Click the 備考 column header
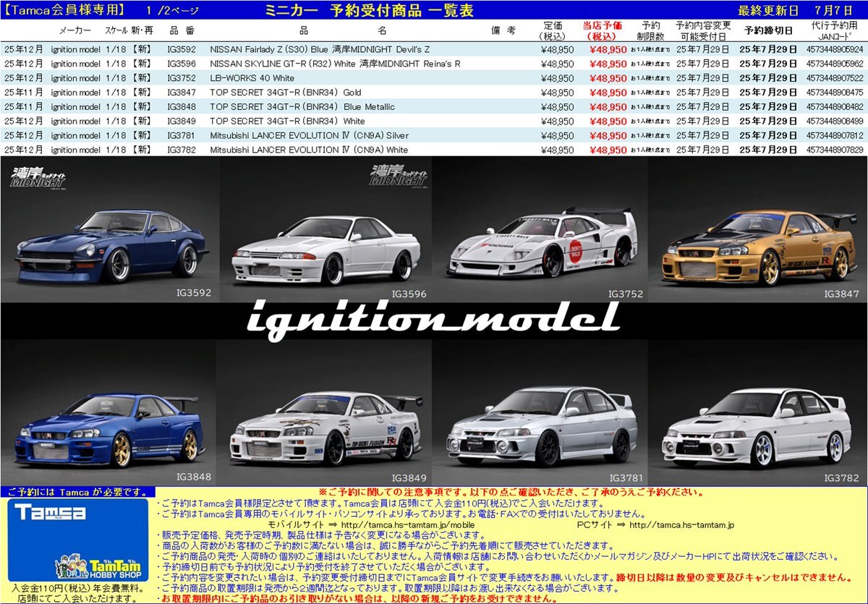 point(503,30)
